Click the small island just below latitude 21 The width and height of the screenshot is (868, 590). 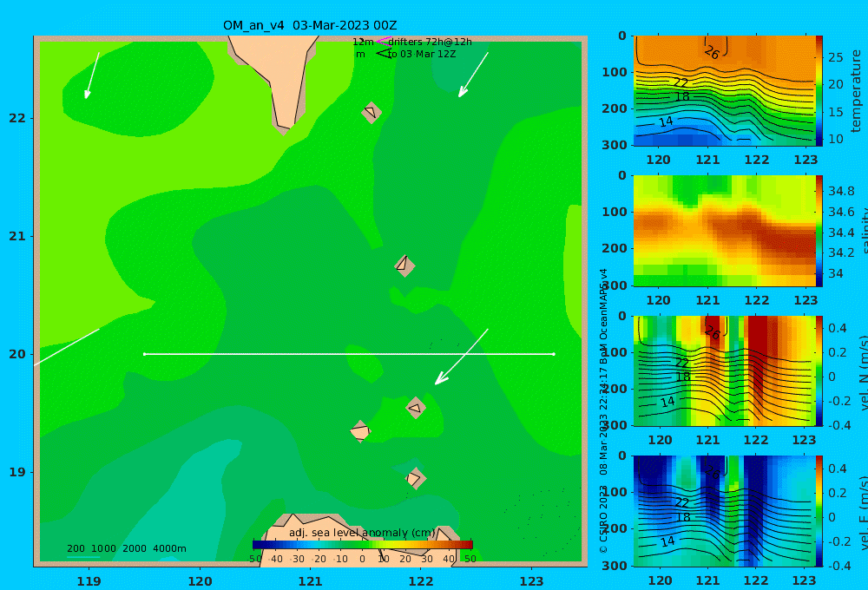point(404,265)
